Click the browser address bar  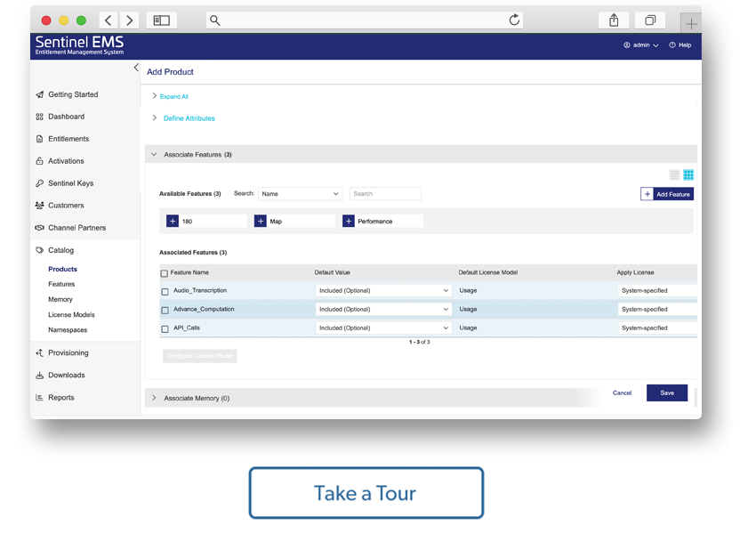point(365,20)
